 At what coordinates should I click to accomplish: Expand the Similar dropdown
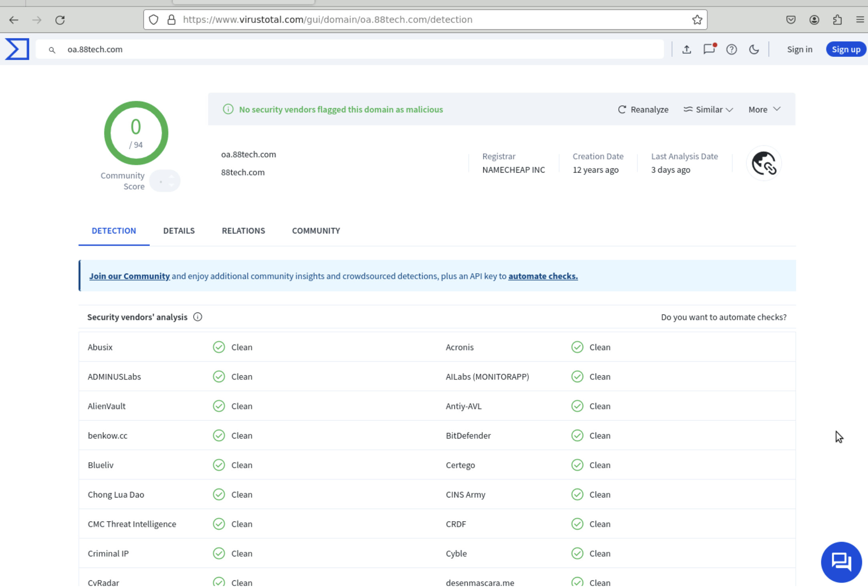click(708, 109)
